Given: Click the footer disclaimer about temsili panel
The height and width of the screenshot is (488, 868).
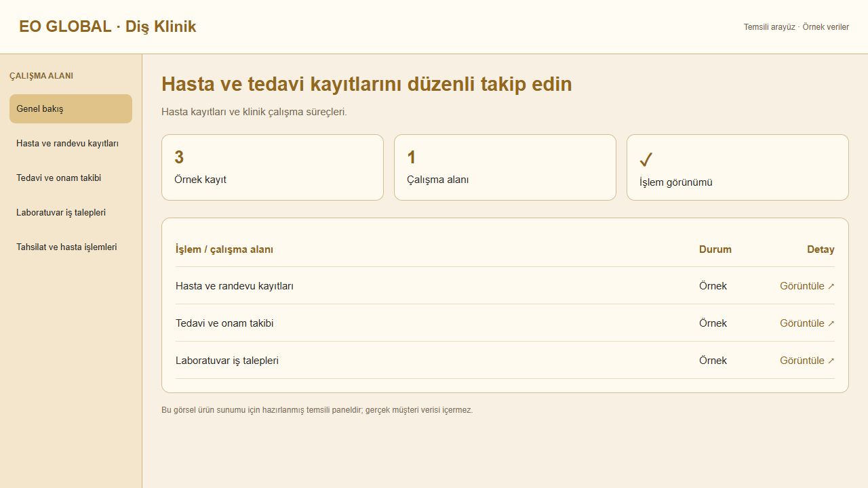Looking at the screenshot, I should point(317,410).
